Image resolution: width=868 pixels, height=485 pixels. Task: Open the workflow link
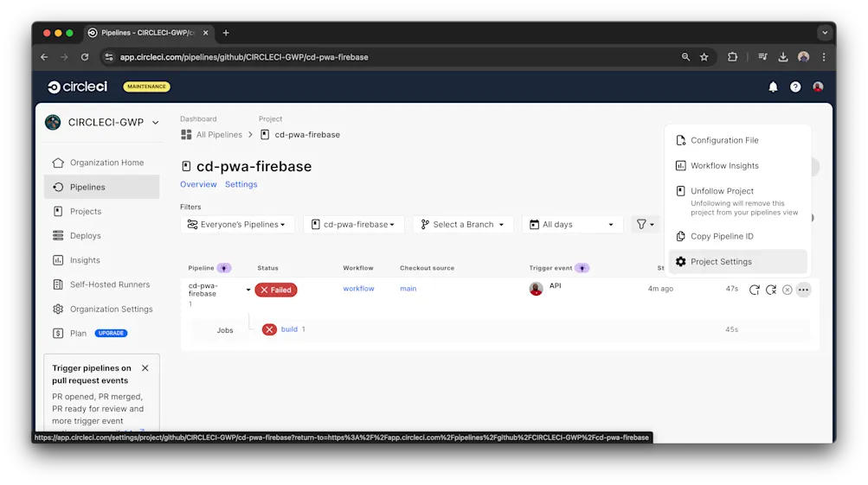click(358, 289)
